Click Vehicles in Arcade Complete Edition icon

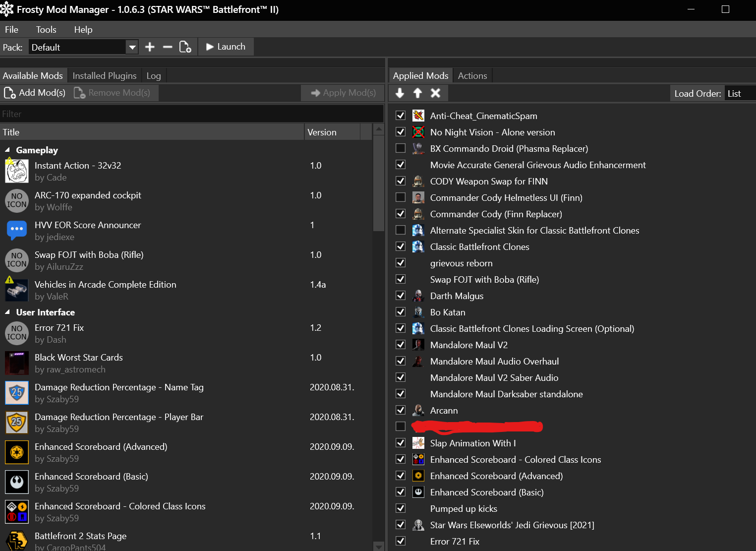[17, 290]
